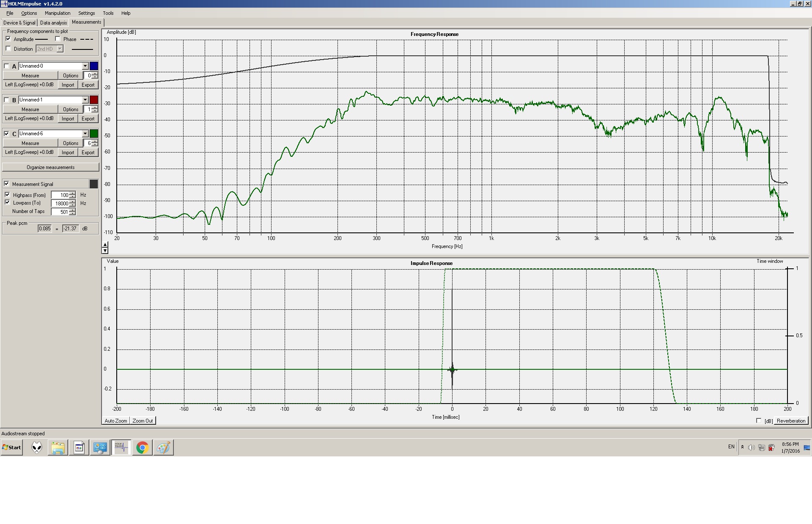Enable the Amplitude plot checkbox

pyautogui.click(x=8, y=39)
